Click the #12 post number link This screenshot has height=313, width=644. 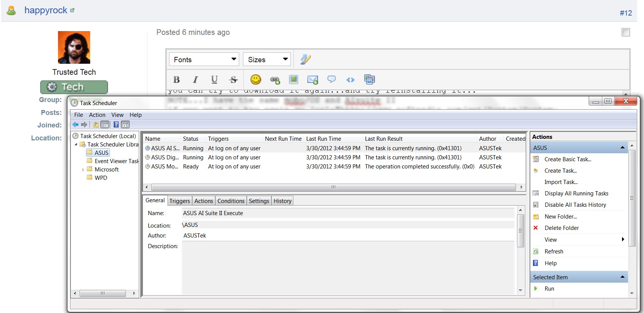tap(626, 13)
